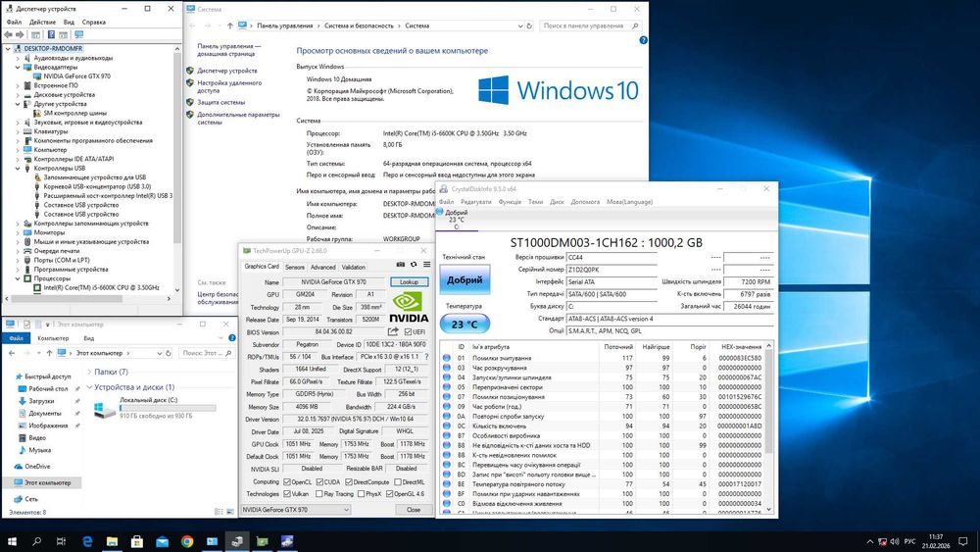Viewport: 980px width, 552px height.
Task: Click Explorer details view button
Action: (219, 512)
